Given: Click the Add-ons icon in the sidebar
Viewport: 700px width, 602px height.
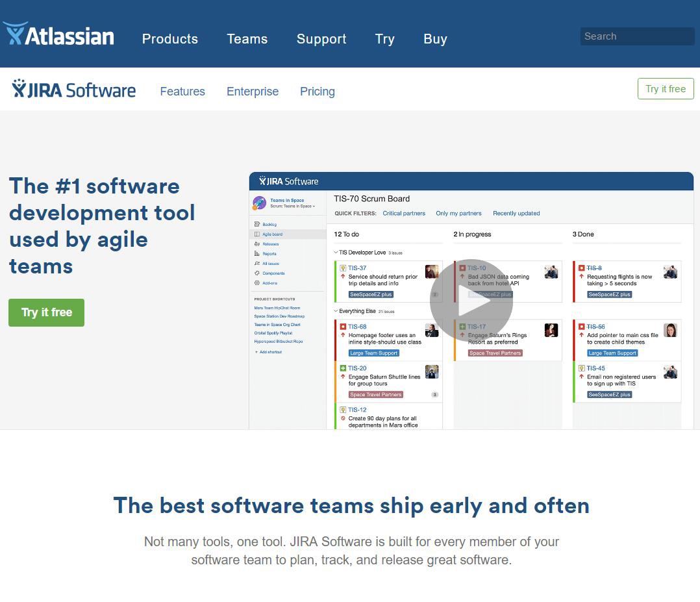Looking at the screenshot, I should pos(256,283).
